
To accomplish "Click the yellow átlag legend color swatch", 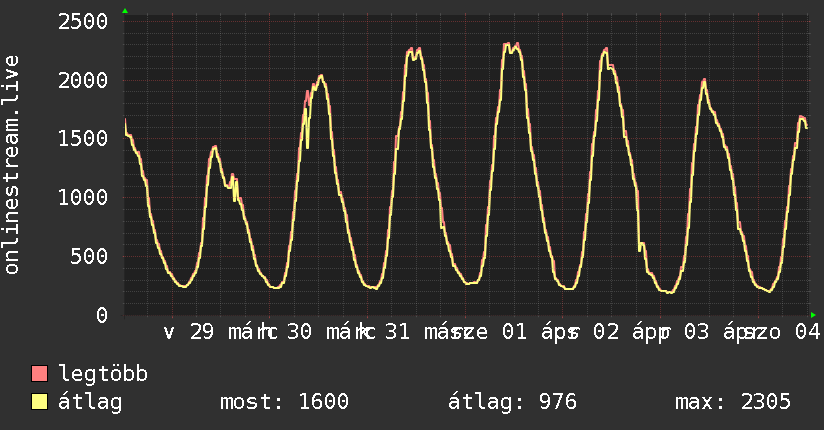I will [40, 402].
